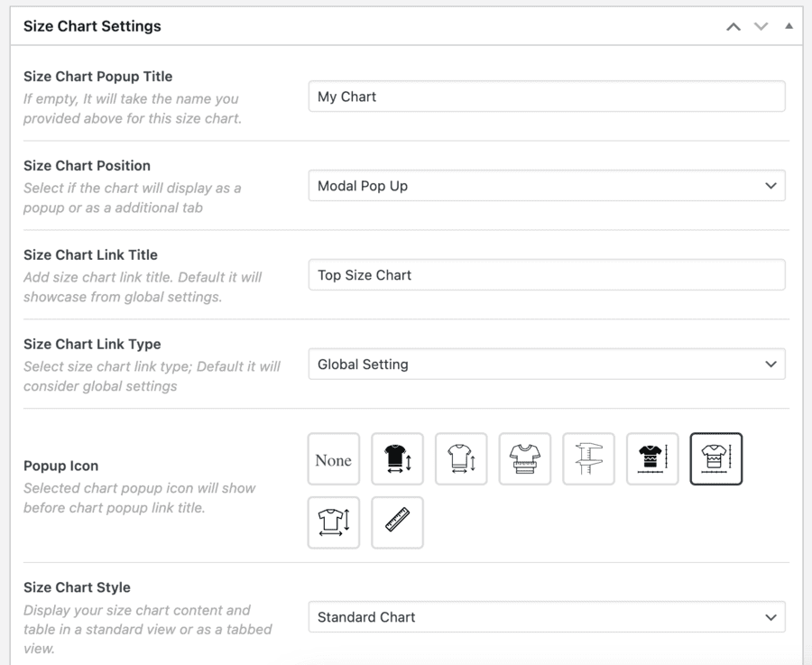Collapse the Size Chart Settings panel
812x665 pixels.
pyautogui.click(x=789, y=26)
